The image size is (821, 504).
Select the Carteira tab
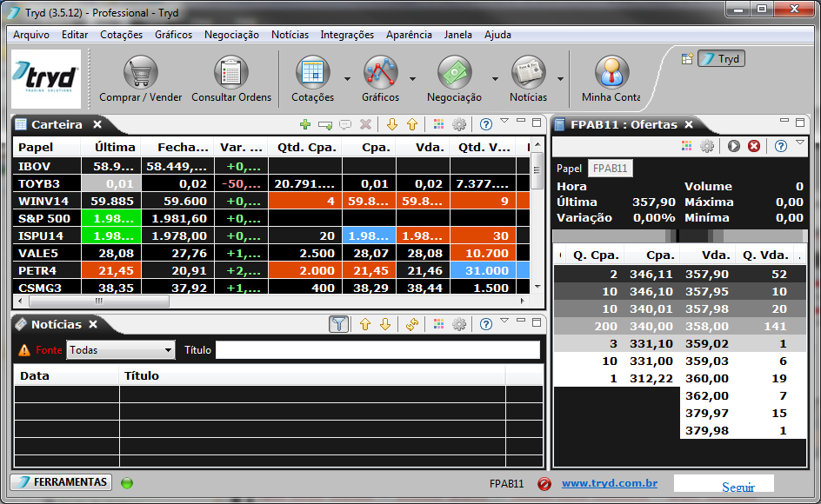pyautogui.click(x=57, y=124)
